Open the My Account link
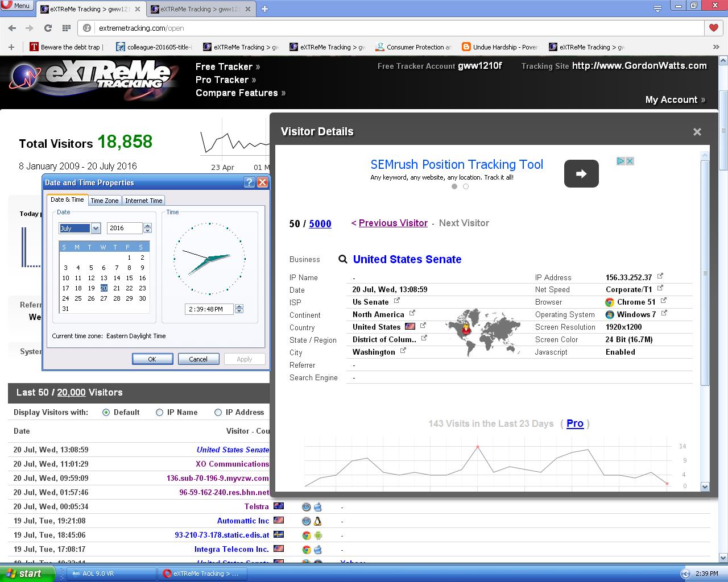 675,99
